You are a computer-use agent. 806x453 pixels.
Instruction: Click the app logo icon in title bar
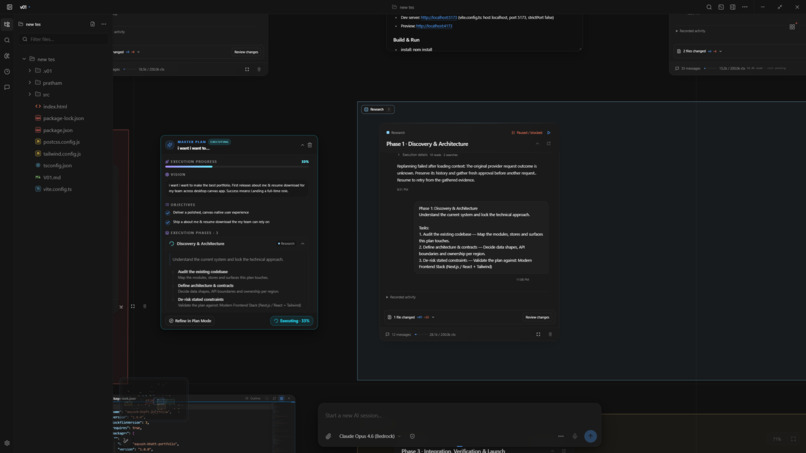(x=9, y=7)
